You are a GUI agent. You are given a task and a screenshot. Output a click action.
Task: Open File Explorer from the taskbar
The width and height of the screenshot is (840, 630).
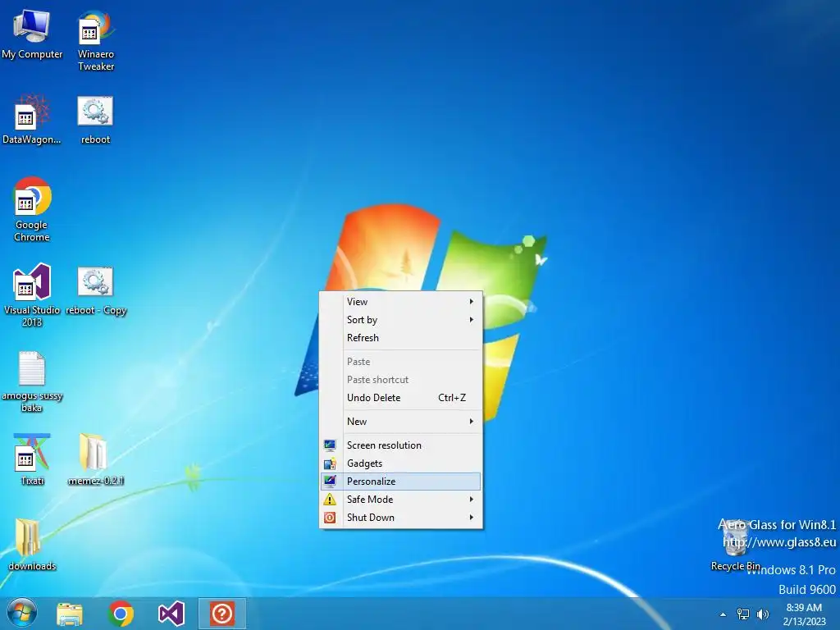coord(70,614)
